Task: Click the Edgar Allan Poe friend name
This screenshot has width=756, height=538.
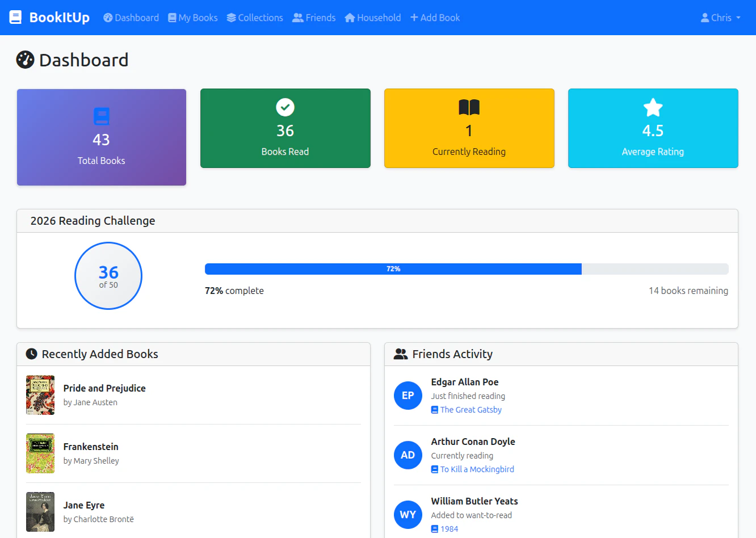Action: pyautogui.click(x=465, y=382)
